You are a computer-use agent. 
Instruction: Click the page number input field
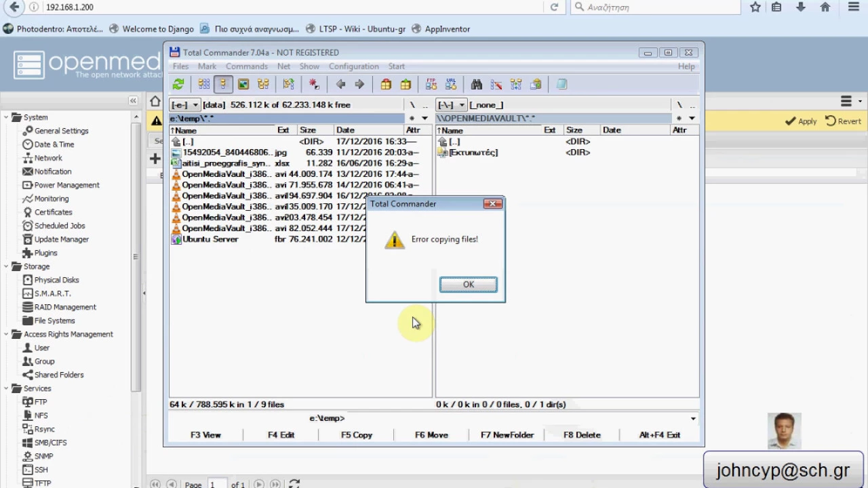217,484
